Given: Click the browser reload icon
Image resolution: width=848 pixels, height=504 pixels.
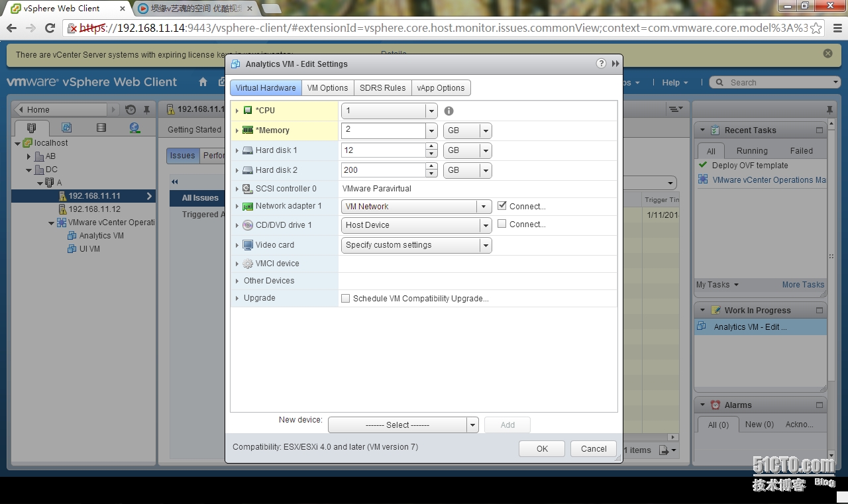Looking at the screenshot, I should coord(50,28).
